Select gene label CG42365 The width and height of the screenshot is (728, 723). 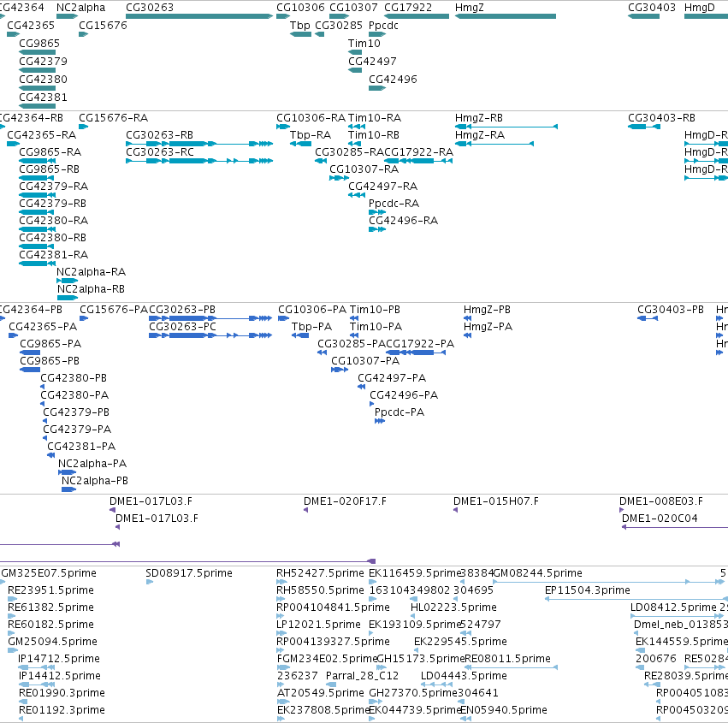pos(31,25)
